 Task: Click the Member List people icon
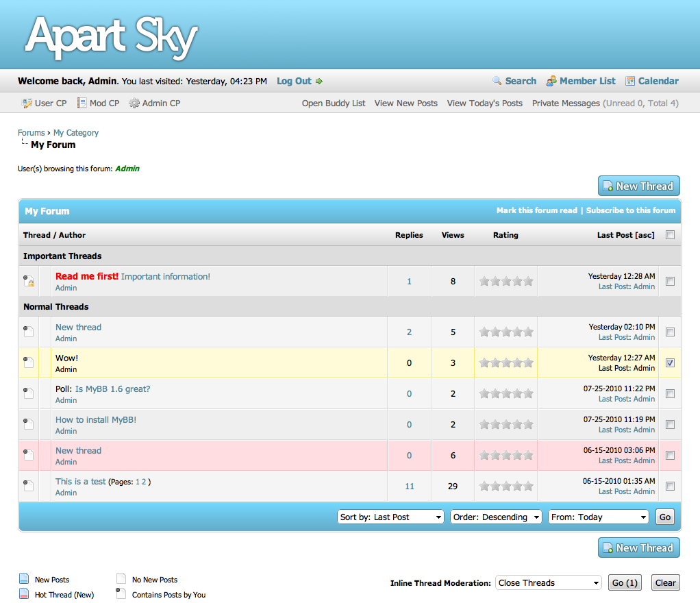(x=551, y=81)
